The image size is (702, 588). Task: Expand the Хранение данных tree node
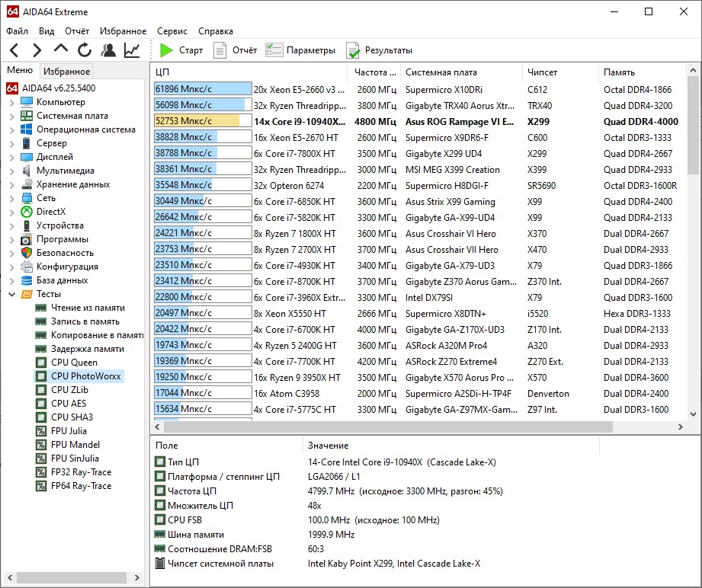point(12,185)
